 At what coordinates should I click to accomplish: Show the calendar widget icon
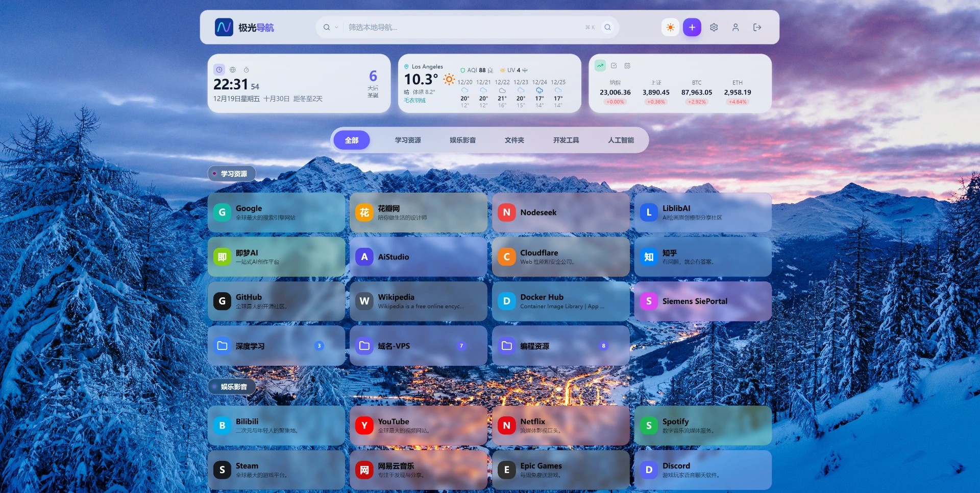[x=627, y=66]
